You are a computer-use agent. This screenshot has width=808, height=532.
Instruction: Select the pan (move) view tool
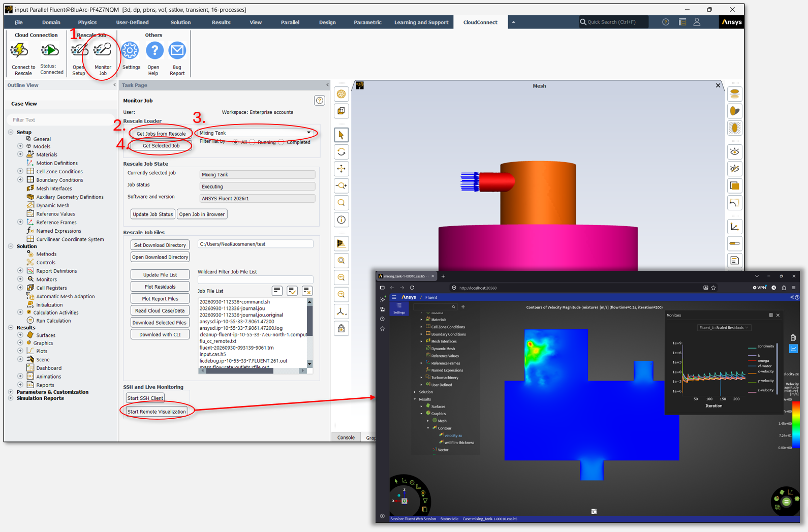(341, 169)
